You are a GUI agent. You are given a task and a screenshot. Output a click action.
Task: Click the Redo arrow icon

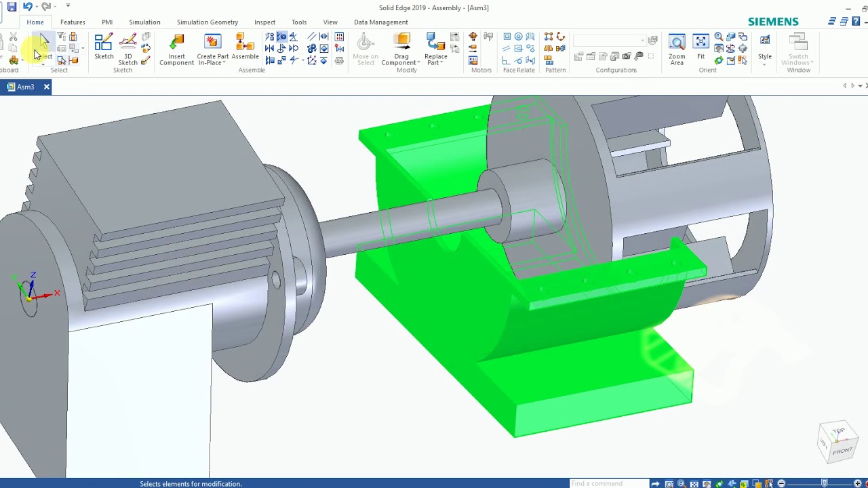coord(45,7)
